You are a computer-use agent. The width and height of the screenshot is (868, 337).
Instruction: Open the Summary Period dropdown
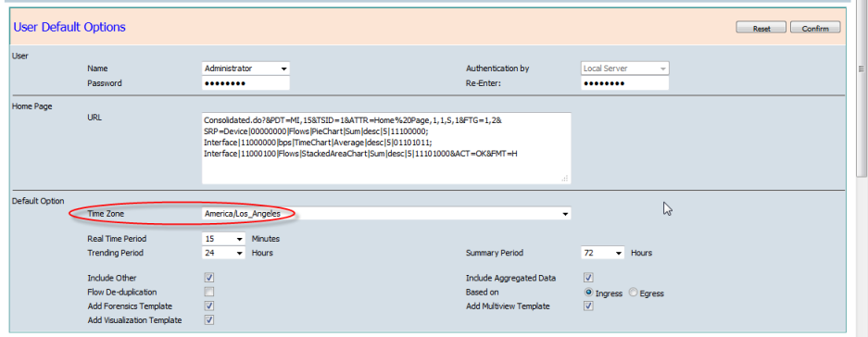(x=602, y=253)
